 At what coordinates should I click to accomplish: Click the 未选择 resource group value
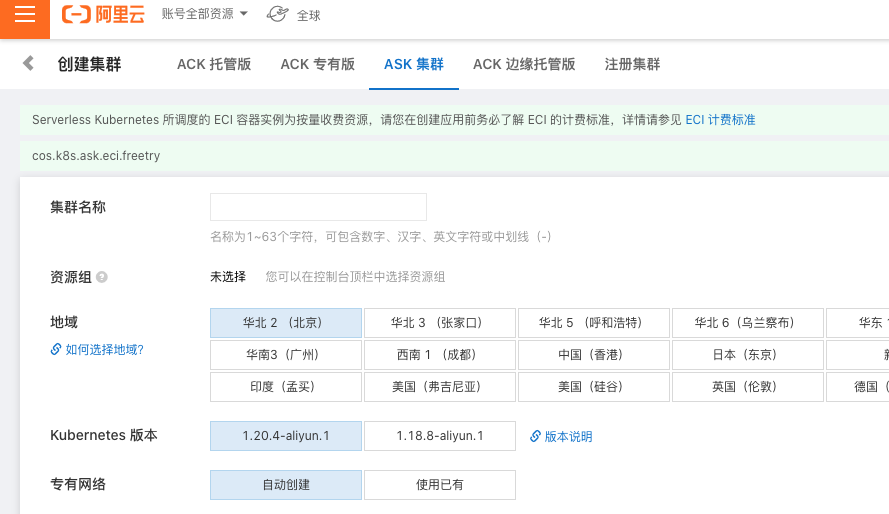click(x=228, y=277)
